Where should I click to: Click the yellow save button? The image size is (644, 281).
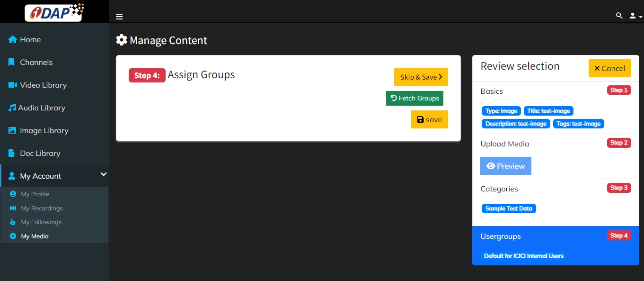[x=430, y=119]
